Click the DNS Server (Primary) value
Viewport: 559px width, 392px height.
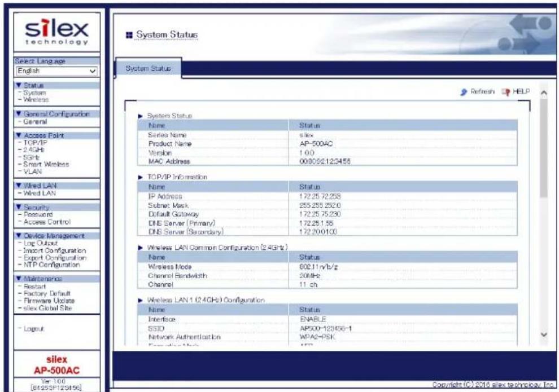coord(316,223)
